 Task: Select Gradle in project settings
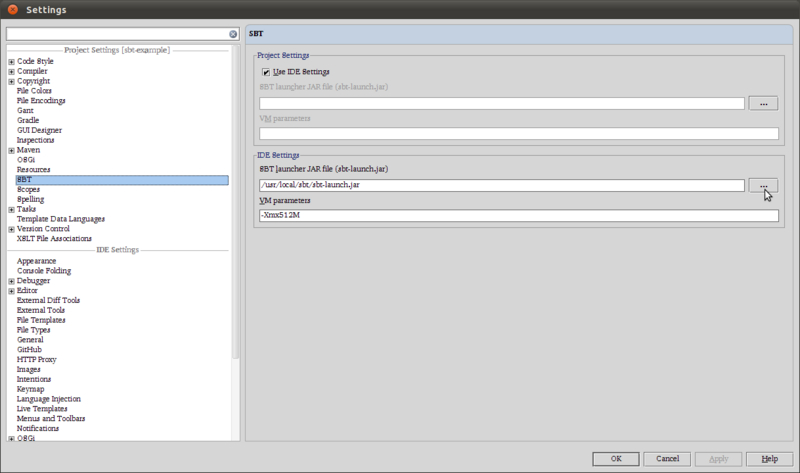pos(28,120)
